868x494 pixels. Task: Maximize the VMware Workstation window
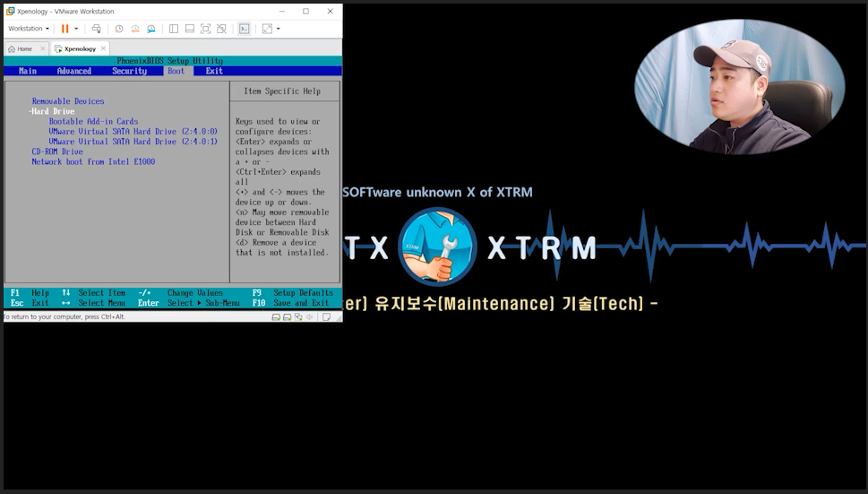[305, 11]
